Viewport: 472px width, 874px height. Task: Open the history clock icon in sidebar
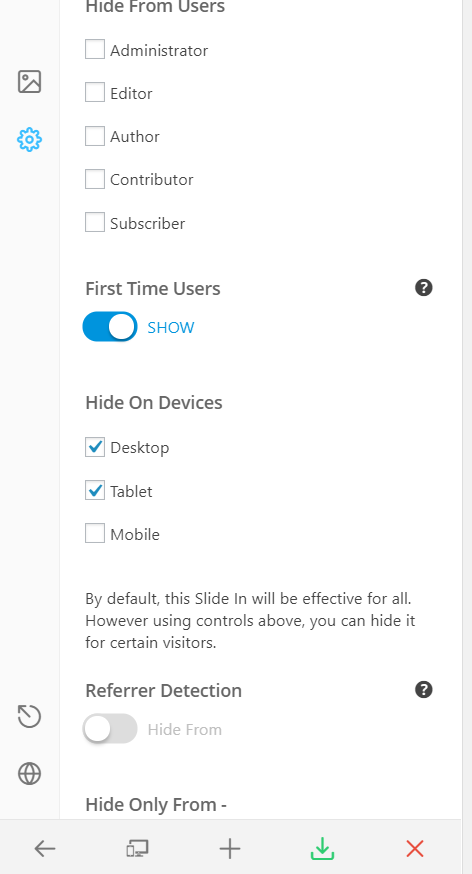coord(30,716)
